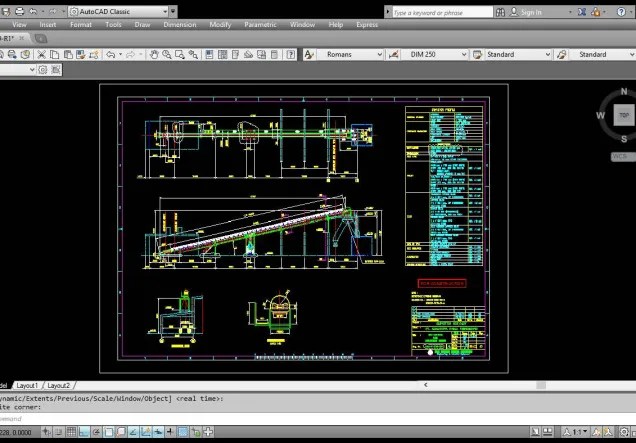Click the Help question mark toolbar icon
This screenshot has height=443, width=636.
290,54
